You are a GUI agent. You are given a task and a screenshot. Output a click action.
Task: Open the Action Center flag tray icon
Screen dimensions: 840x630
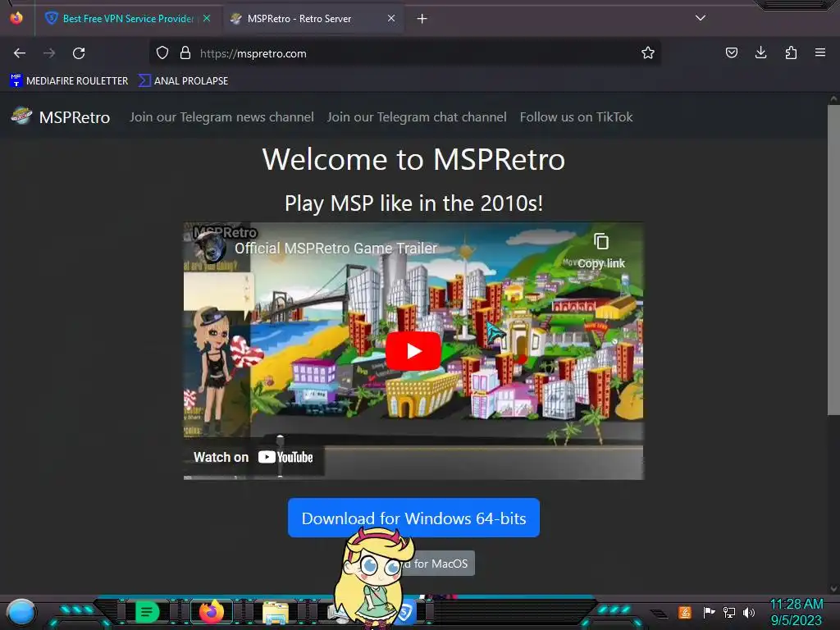[709, 612]
